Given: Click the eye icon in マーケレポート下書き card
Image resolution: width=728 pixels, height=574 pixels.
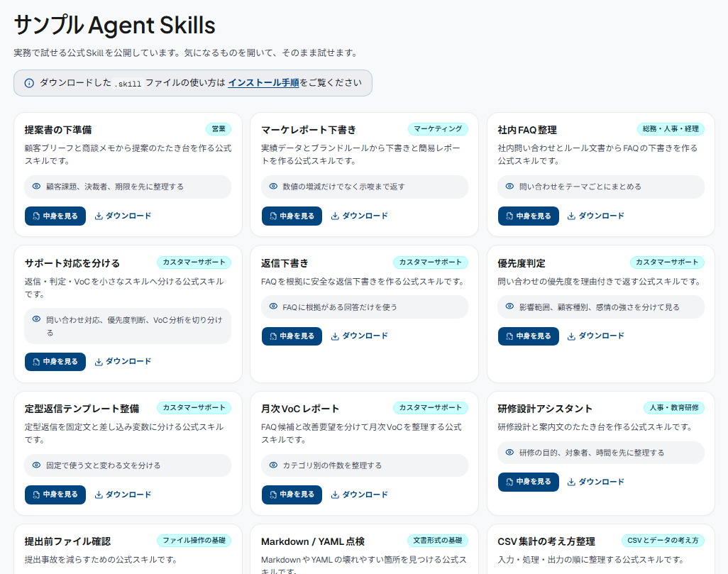Looking at the screenshot, I should [273, 186].
